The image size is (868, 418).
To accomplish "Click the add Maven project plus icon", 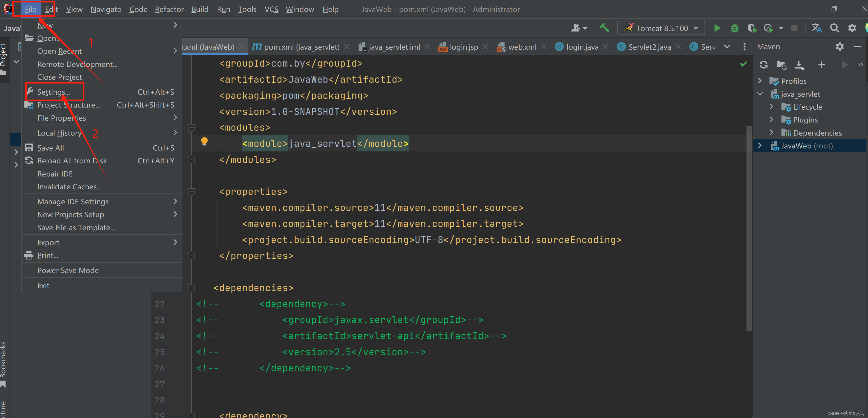I will (822, 65).
